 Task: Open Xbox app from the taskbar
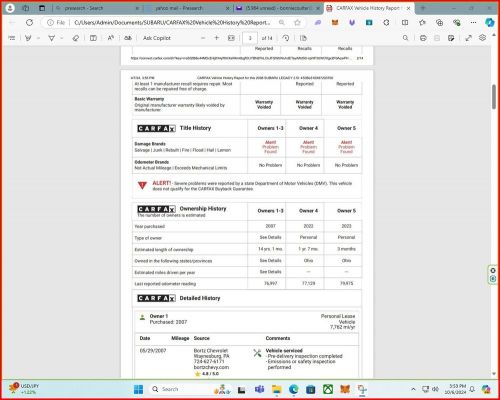click(x=328, y=389)
